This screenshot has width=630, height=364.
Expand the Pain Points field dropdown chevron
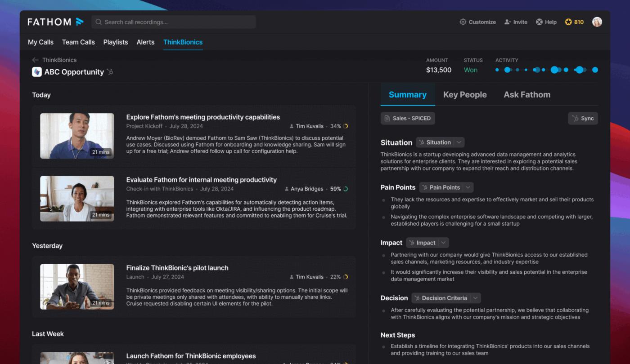(468, 187)
